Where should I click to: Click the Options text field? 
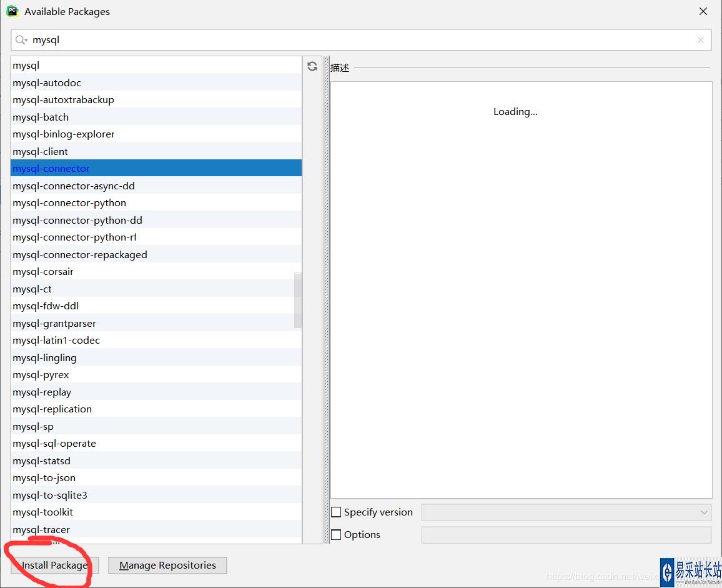[566, 535]
